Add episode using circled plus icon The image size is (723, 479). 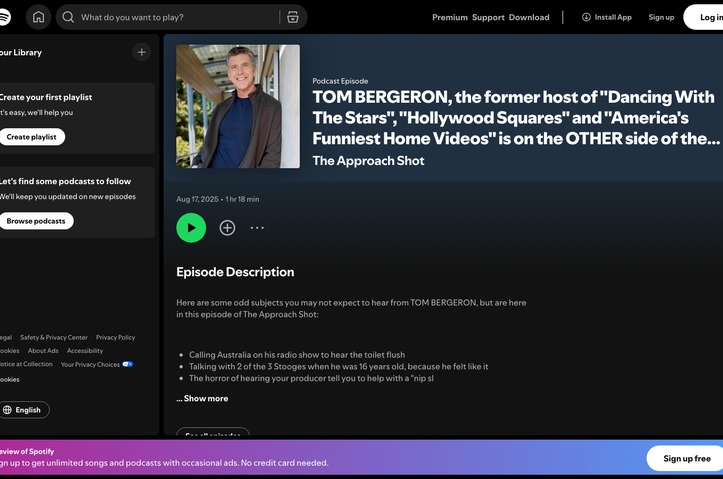click(x=227, y=228)
